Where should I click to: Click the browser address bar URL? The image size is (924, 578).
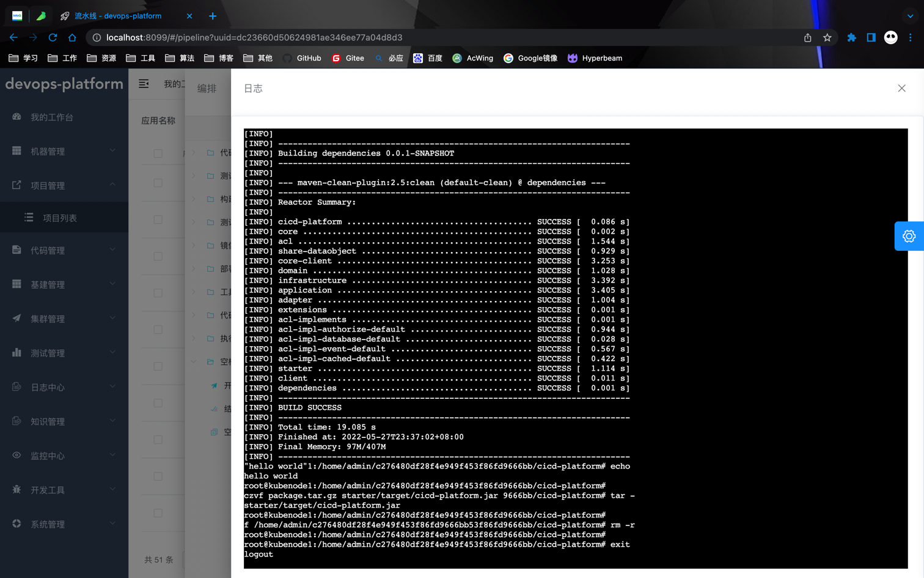click(x=254, y=38)
